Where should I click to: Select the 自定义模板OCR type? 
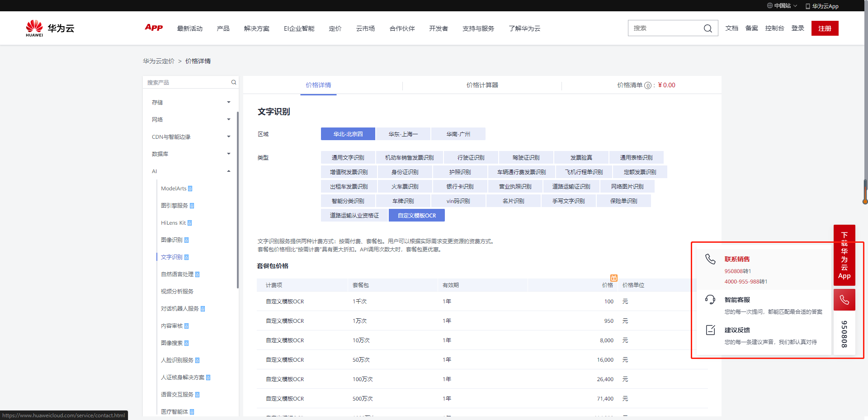[417, 215]
